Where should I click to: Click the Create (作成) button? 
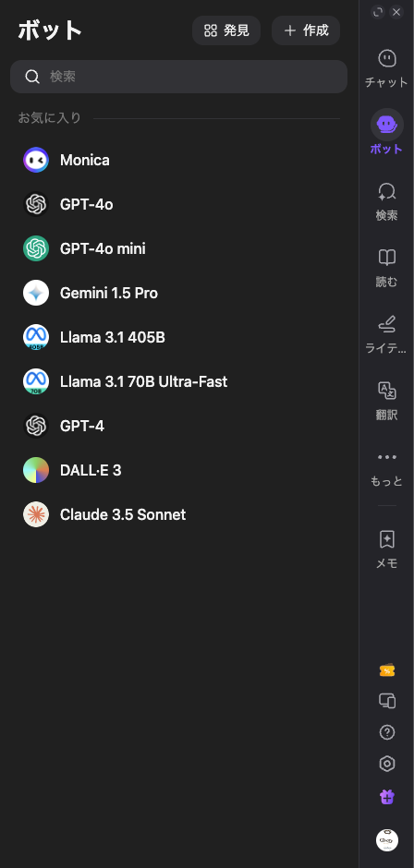tap(306, 30)
